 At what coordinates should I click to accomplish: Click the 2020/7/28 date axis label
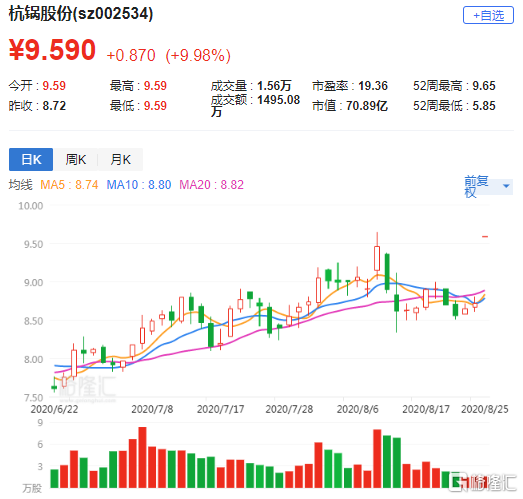(289, 409)
